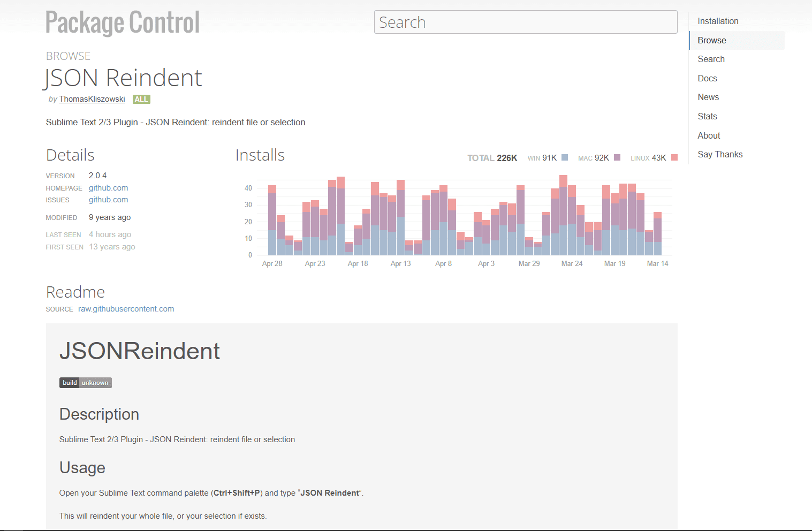Click the green ALL platform badge
This screenshot has height=531, width=812.
[x=141, y=99]
